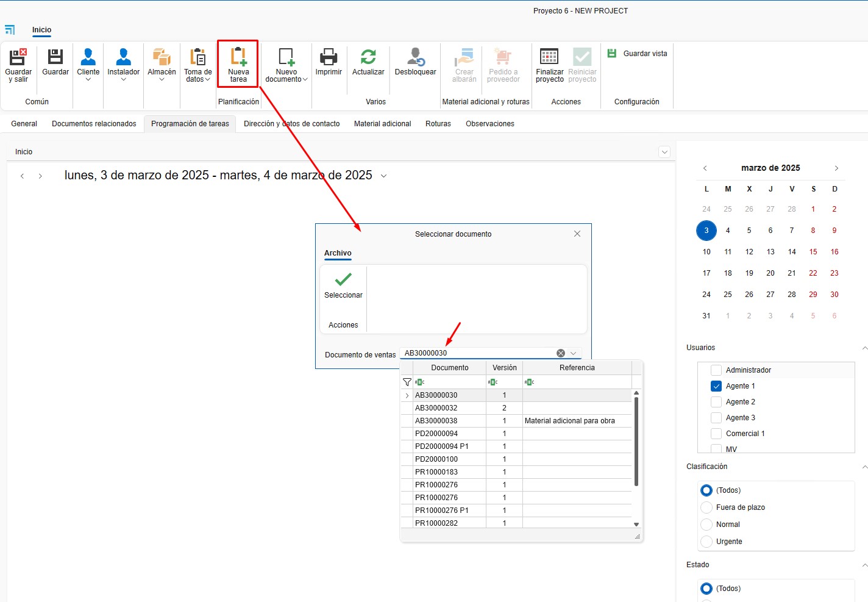Click the Crear albarán icon
Viewport: 868px width, 602px height.
click(464, 57)
